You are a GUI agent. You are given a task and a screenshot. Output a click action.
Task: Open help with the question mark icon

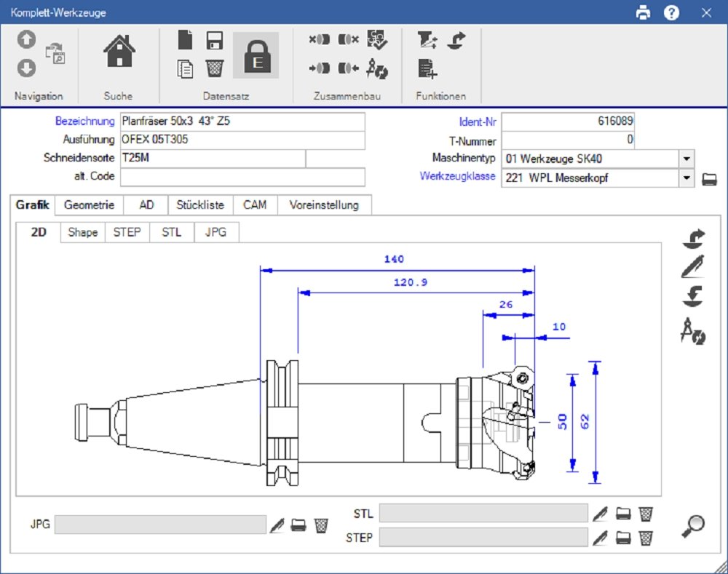tap(671, 12)
